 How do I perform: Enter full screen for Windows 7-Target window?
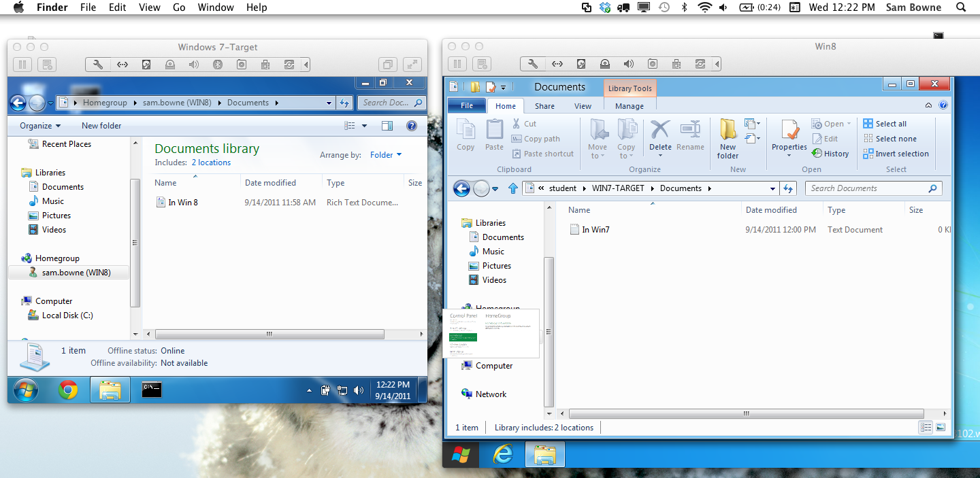(412, 65)
